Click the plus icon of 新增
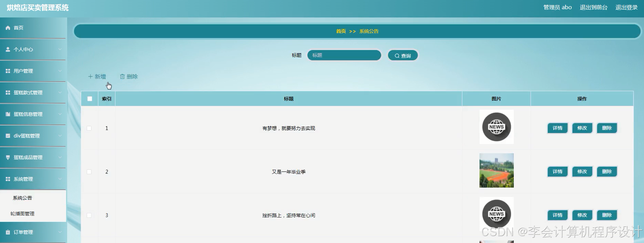Image resolution: width=644 pixels, height=243 pixels. click(90, 77)
